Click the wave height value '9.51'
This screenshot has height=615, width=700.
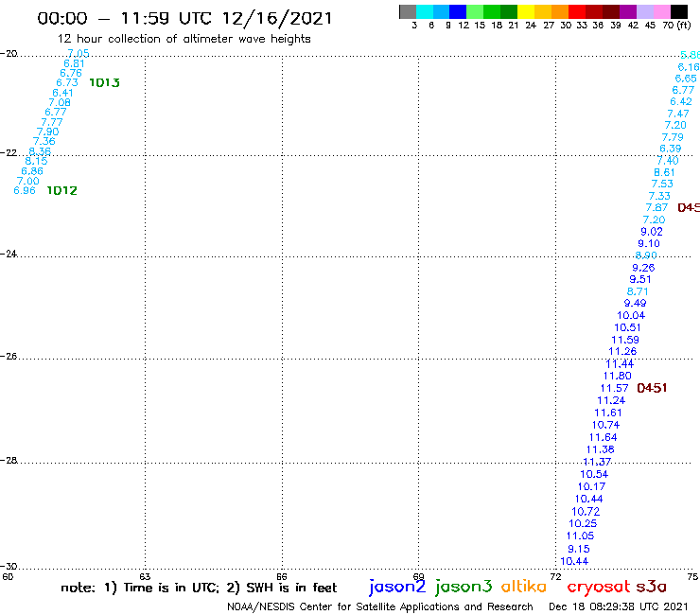[x=640, y=279]
